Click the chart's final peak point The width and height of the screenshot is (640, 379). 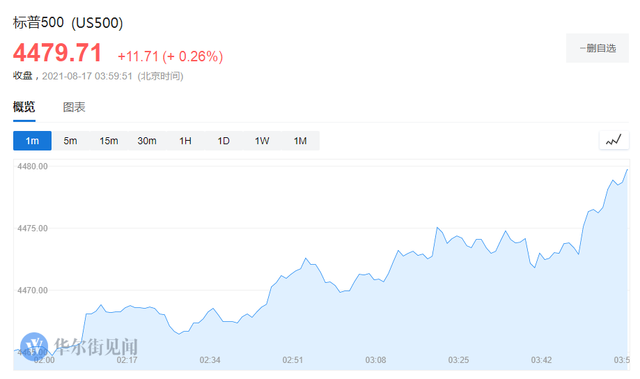pos(627,170)
